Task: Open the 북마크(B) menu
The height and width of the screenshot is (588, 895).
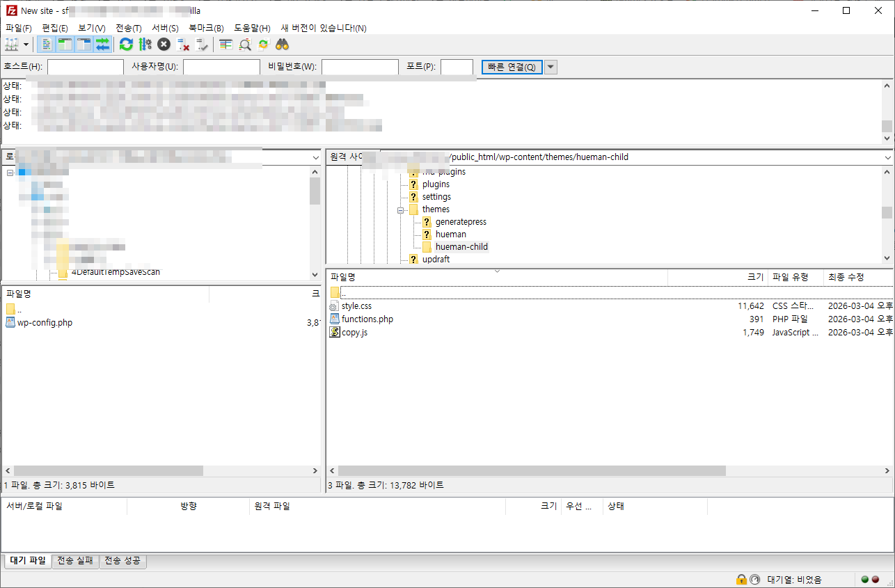Action: (x=207, y=28)
